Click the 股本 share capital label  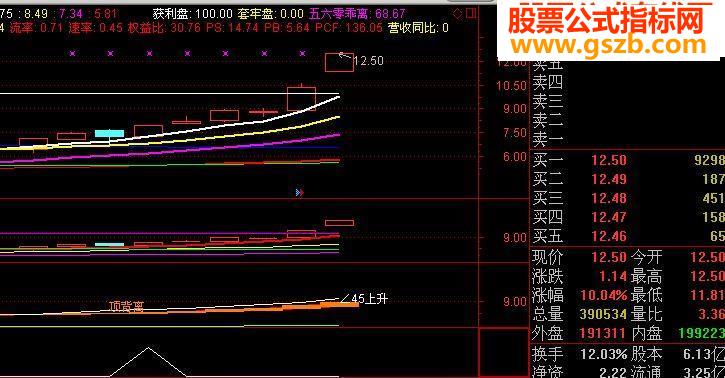(x=647, y=354)
